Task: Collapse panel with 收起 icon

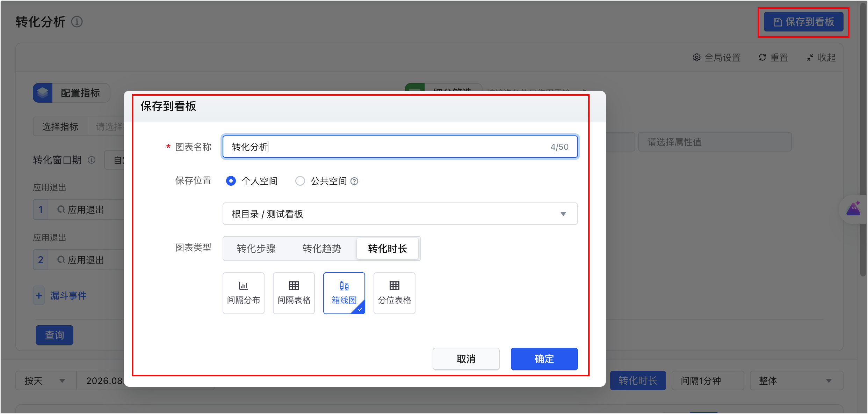Action: click(810, 58)
